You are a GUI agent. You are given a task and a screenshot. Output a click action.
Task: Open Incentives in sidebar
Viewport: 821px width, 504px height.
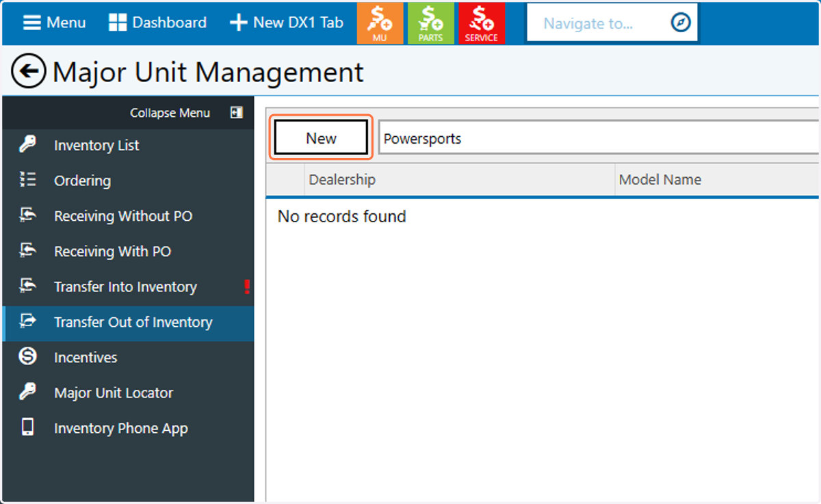tap(128, 358)
